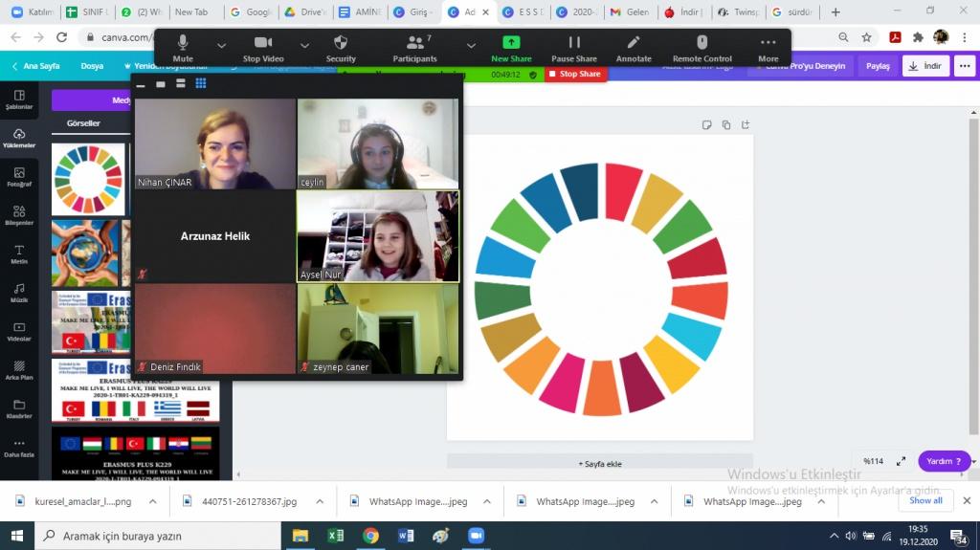Open the Annotate tool in Zoom toolbar
980x550 pixels.
633,48
